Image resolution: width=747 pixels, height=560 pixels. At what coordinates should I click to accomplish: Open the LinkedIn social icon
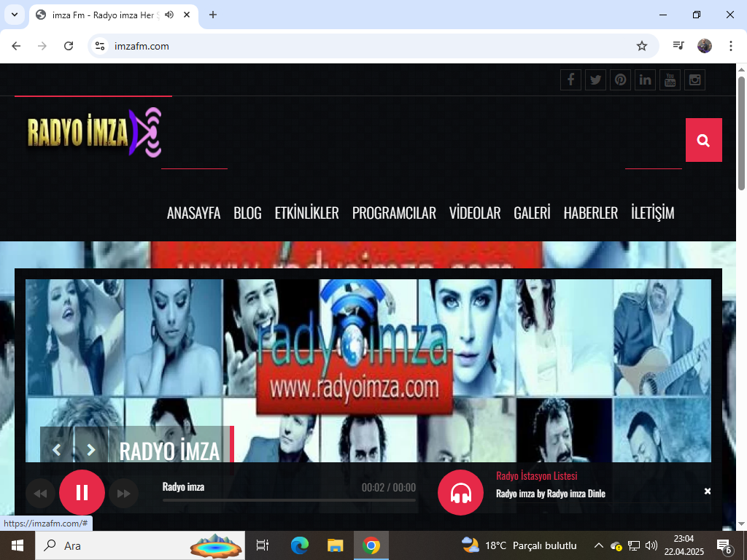click(645, 79)
